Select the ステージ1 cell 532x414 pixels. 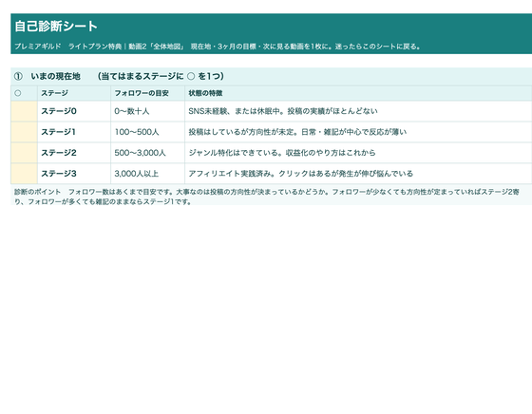[x=74, y=132]
